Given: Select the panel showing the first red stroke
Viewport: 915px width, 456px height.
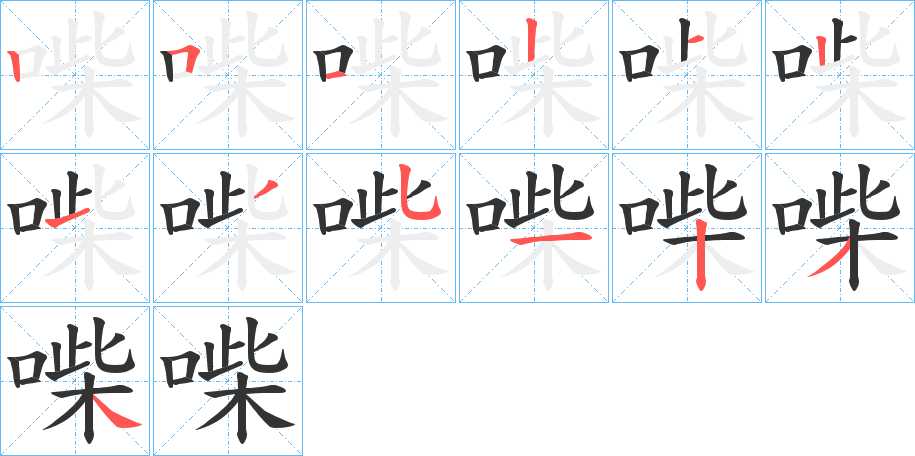Looking at the screenshot, I should 75,75.
